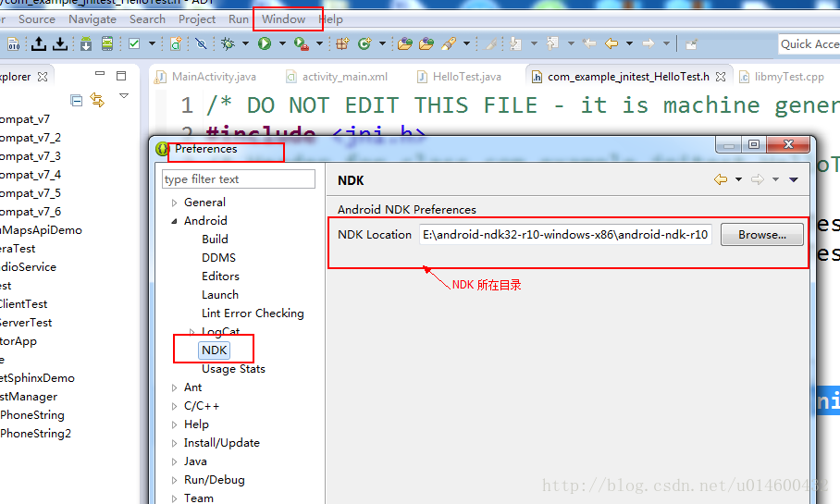
Task: Open the Search menu
Action: (x=147, y=19)
